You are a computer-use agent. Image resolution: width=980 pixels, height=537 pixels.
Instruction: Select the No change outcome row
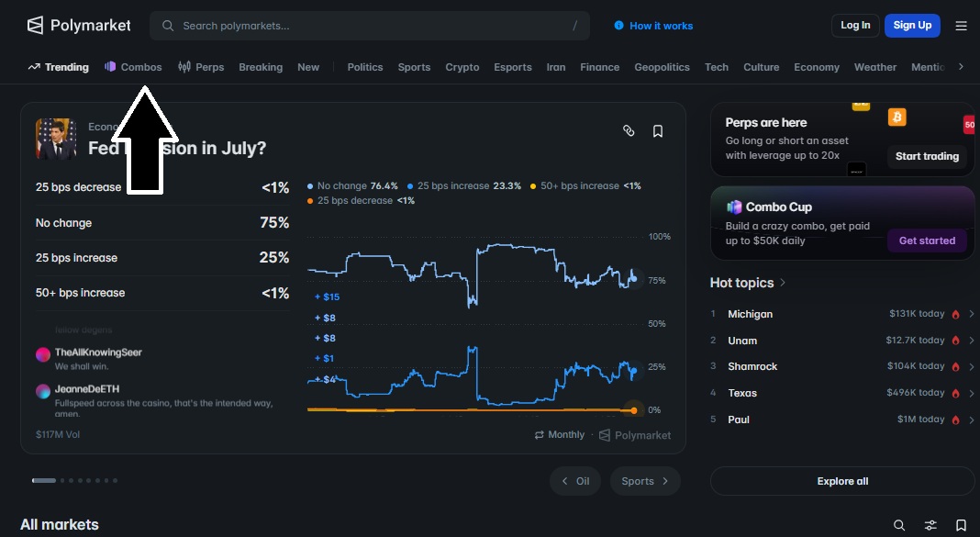[162, 223]
